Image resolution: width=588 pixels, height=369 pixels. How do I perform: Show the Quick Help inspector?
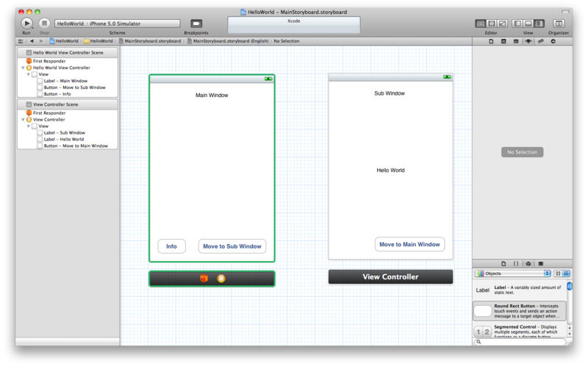(x=503, y=41)
